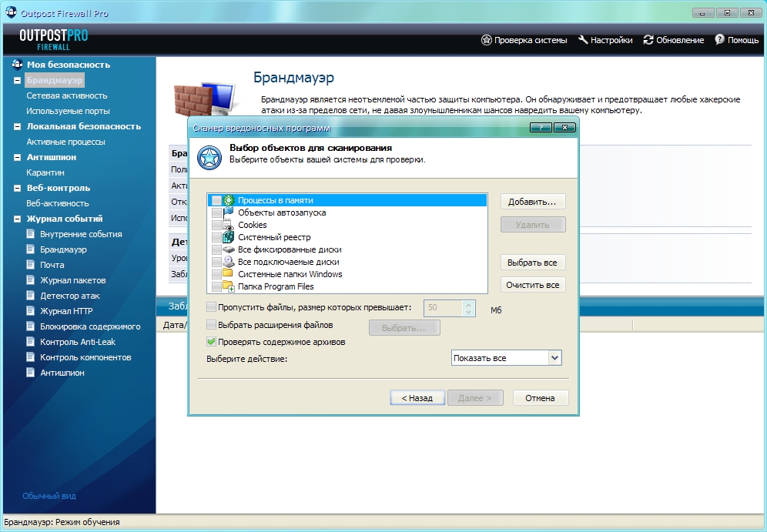Click the Cookies document icon
767x532 pixels.
229,225
